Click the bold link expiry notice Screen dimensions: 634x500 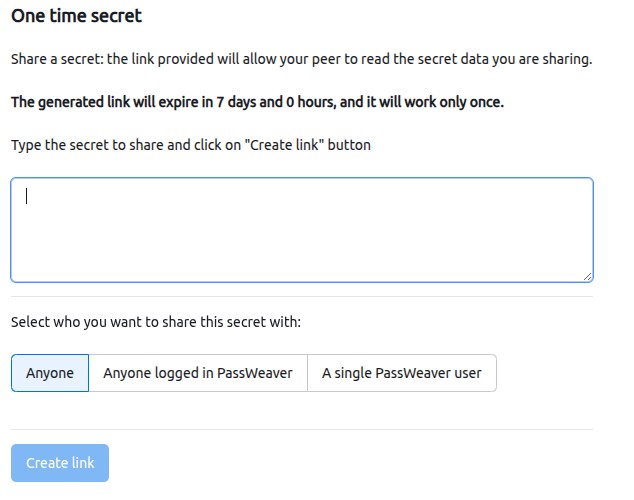coord(257,102)
